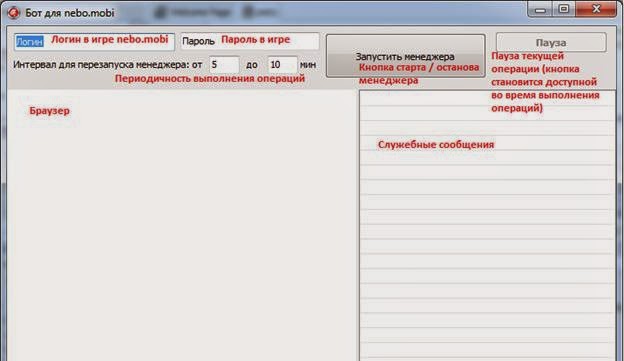Minimize the Бот для nebo.mobi window
The width and height of the screenshot is (624, 361).
540,10
